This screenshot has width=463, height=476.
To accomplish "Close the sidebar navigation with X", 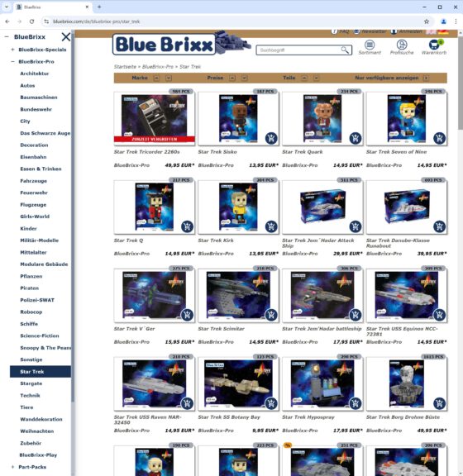I will tap(66, 36).
